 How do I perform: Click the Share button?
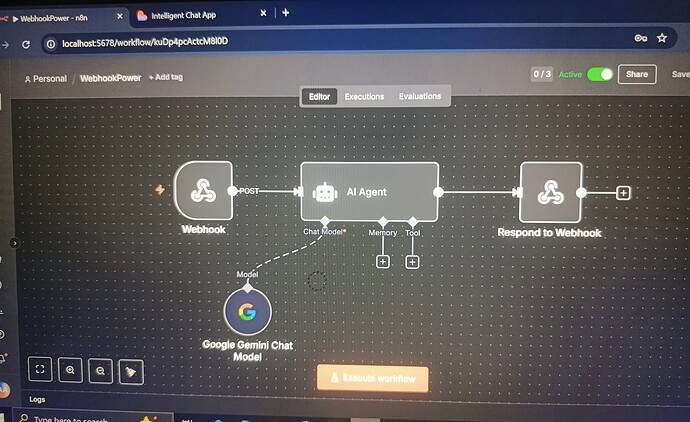pyautogui.click(x=637, y=74)
